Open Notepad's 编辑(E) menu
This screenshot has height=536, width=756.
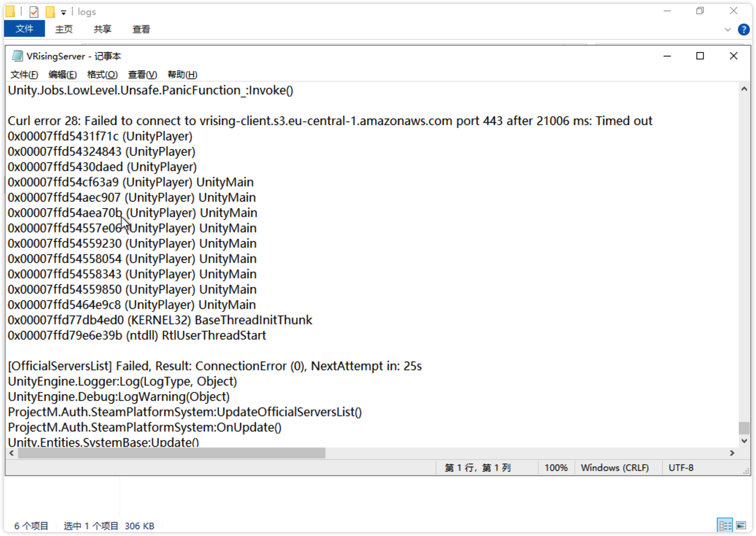[x=62, y=75]
